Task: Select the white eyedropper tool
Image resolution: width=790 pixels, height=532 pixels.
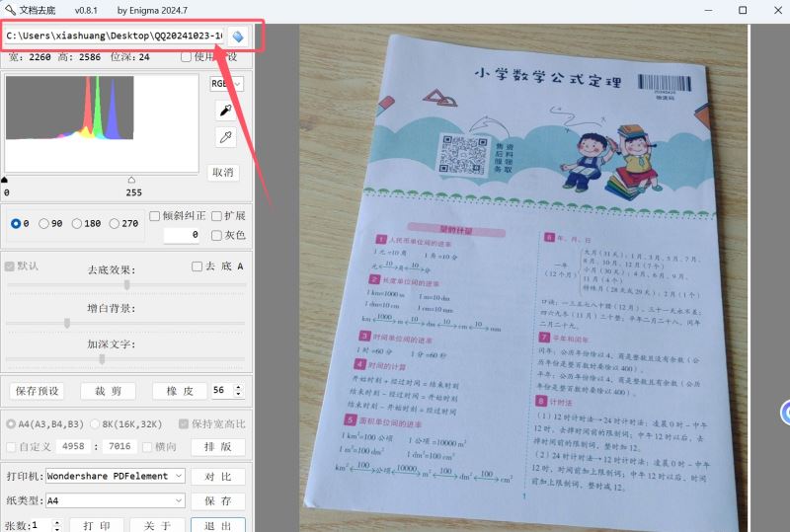Action: pyautogui.click(x=225, y=137)
